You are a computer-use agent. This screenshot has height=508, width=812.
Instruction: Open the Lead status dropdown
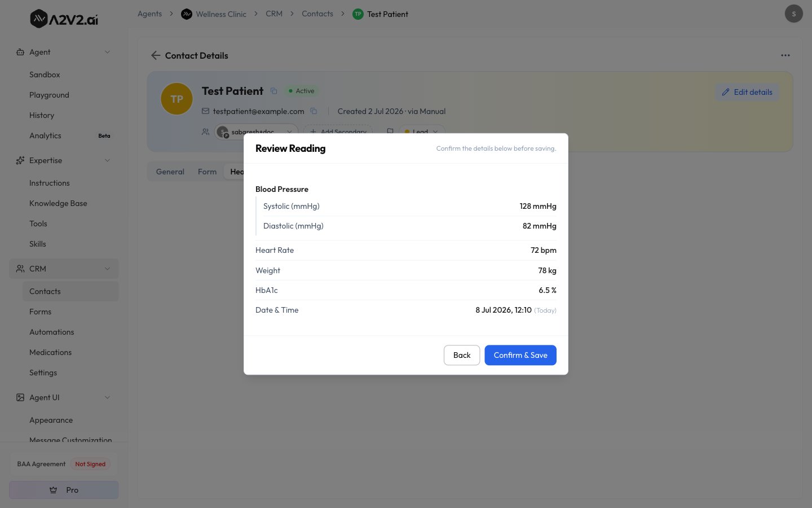(x=422, y=132)
